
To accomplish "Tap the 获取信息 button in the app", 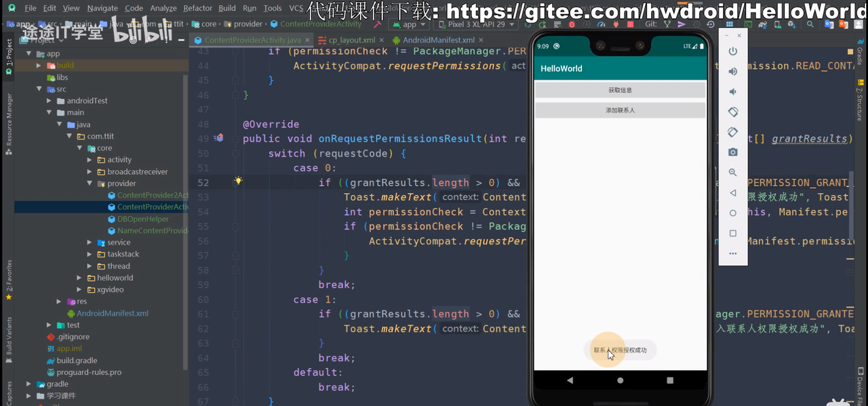I will [x=620, y=90].
